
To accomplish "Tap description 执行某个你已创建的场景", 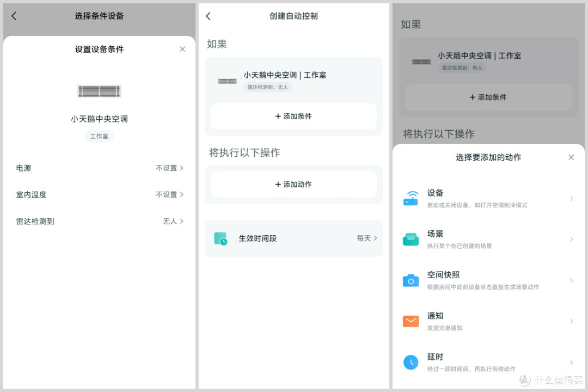I will point(460,246).
